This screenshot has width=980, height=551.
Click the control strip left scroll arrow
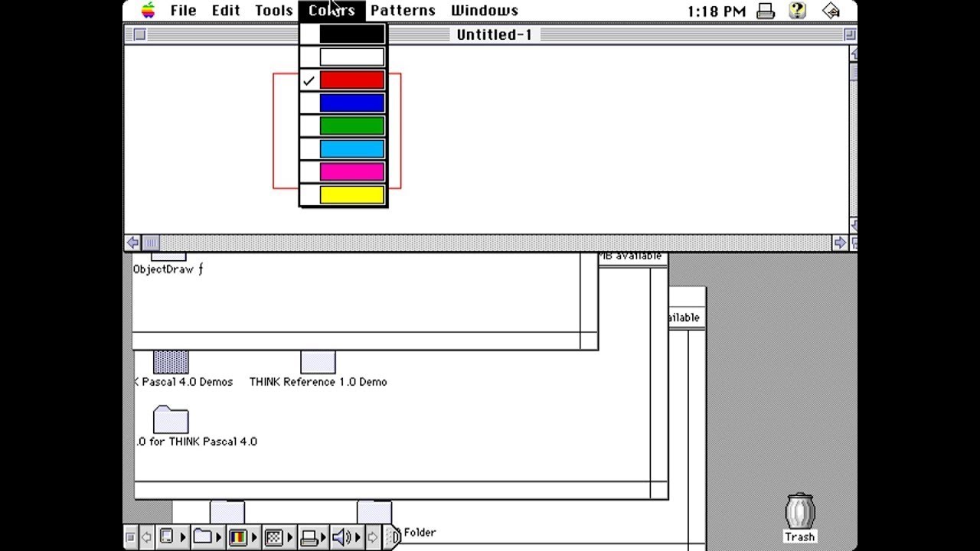[146, 537]
